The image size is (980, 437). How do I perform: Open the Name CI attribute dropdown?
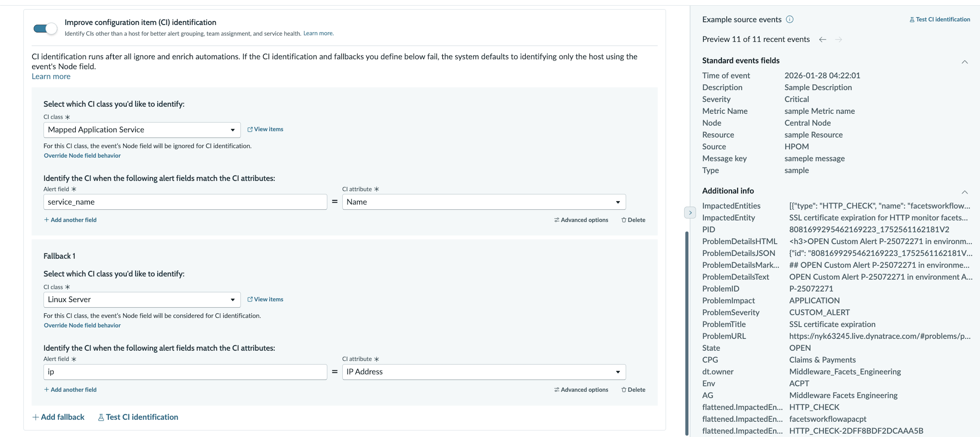[484, 202]
